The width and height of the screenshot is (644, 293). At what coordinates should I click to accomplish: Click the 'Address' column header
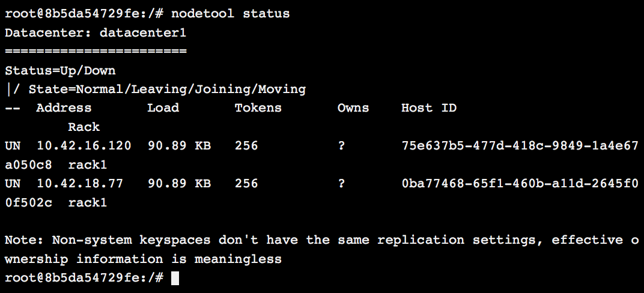(x=64, y=108)
